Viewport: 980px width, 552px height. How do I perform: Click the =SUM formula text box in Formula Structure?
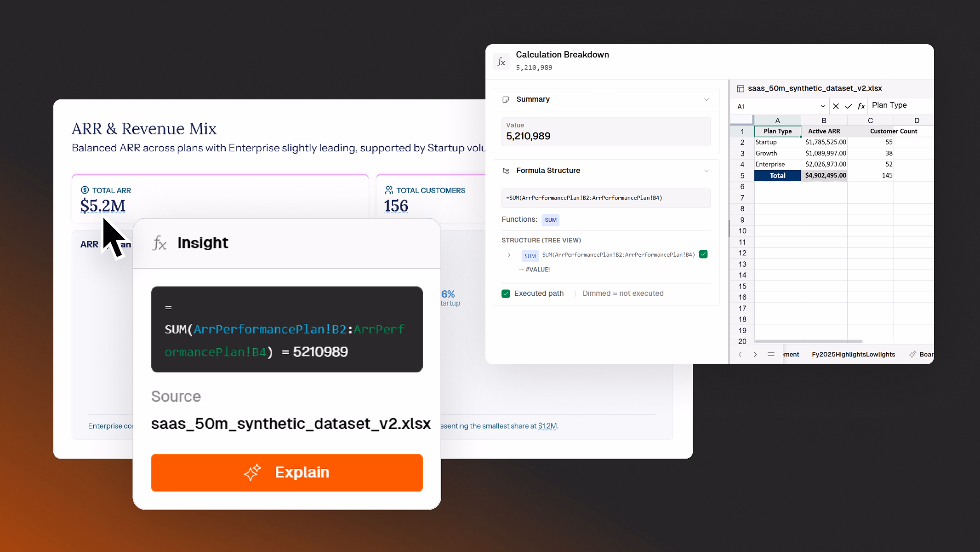pos(606,198)
